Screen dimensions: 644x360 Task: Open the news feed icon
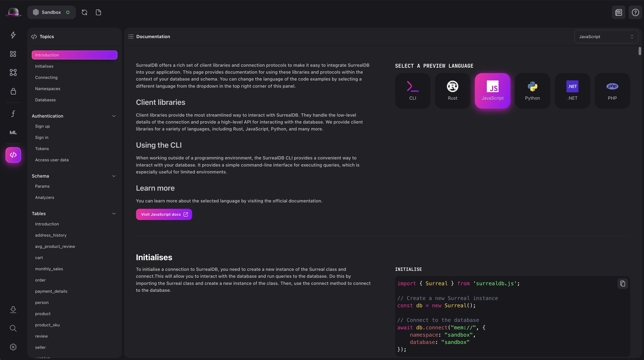(619, 12)
